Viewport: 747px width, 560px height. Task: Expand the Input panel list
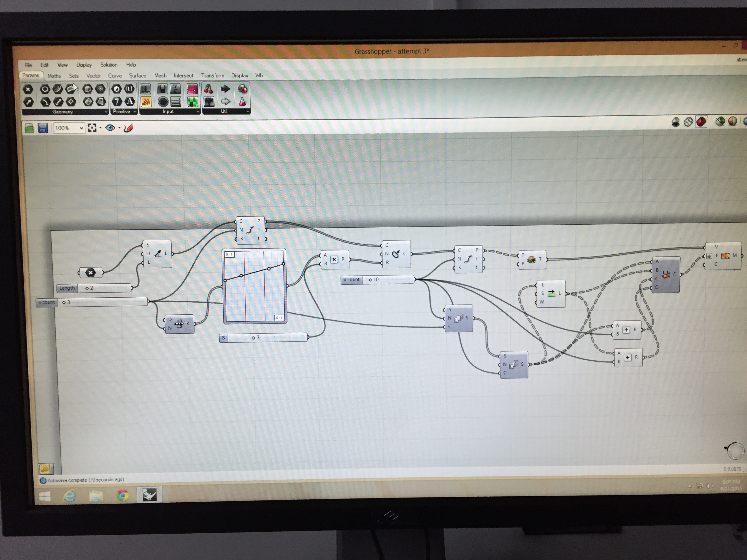coord(198,111)
